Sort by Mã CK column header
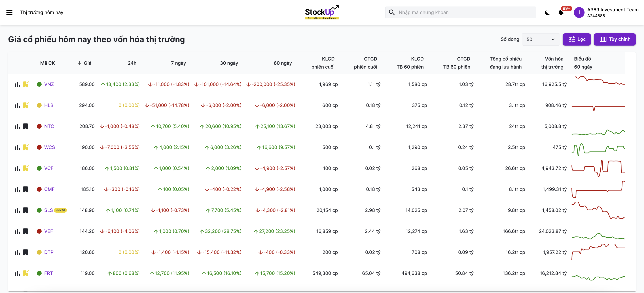644x293 pixels. point(47,63)
